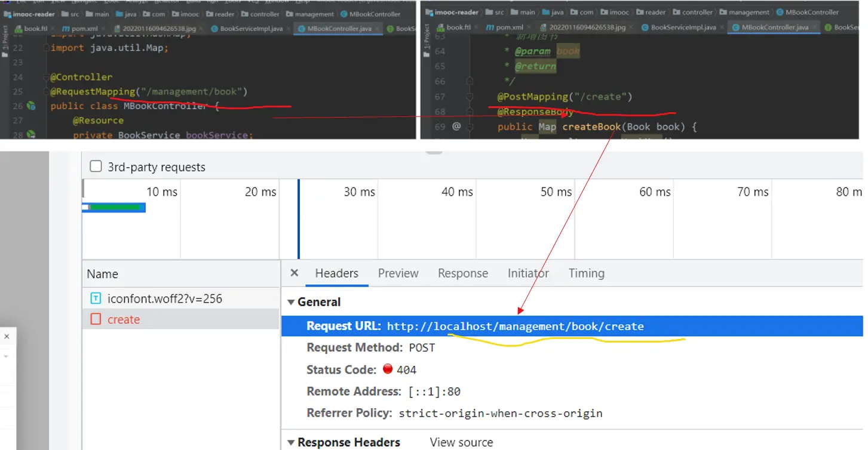
Task: Click the Request Method POST line
Action: coord(370,347)
